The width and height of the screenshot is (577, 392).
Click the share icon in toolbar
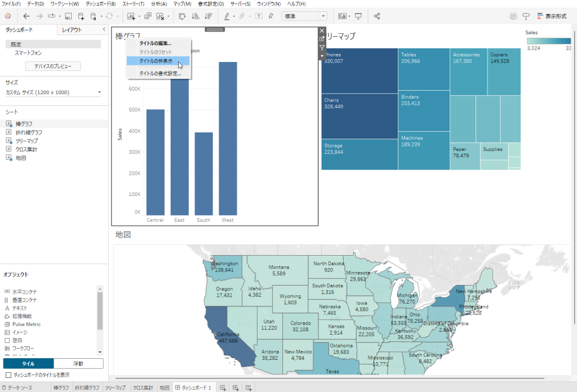point(377,16)
